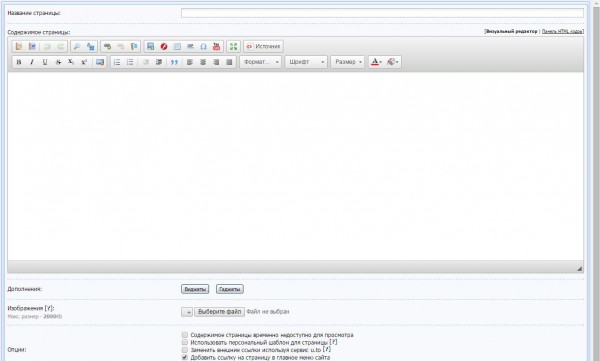Insert a Flash object

tap(164, 47)
